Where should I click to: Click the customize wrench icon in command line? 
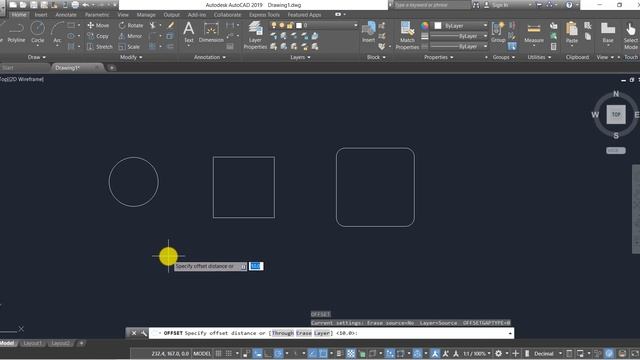click(144, 333)
